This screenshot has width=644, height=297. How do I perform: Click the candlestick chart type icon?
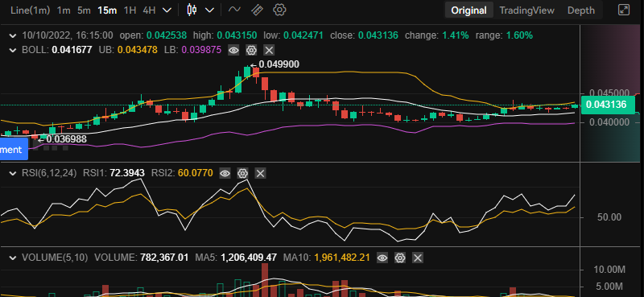pos(192,10)
